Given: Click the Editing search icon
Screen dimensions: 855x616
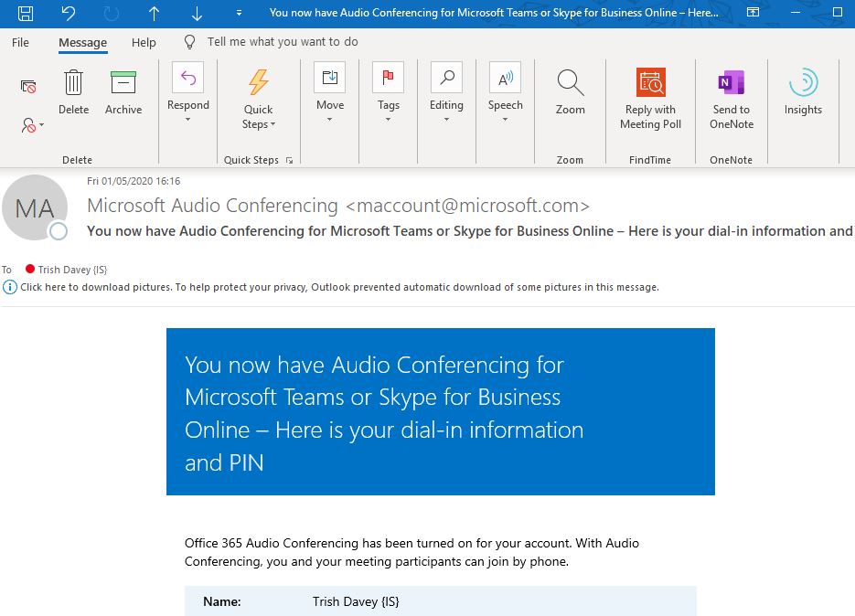Looking at the screenshot, I should (x=446, y=78).
